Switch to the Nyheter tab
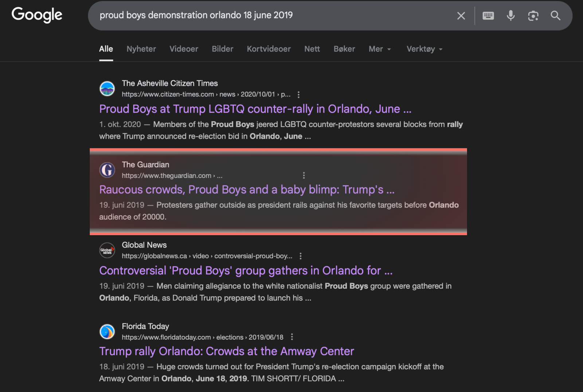Image resolution: width=583 pixels, height=392 pixels. pyautogui.click(x=141, y=49)
